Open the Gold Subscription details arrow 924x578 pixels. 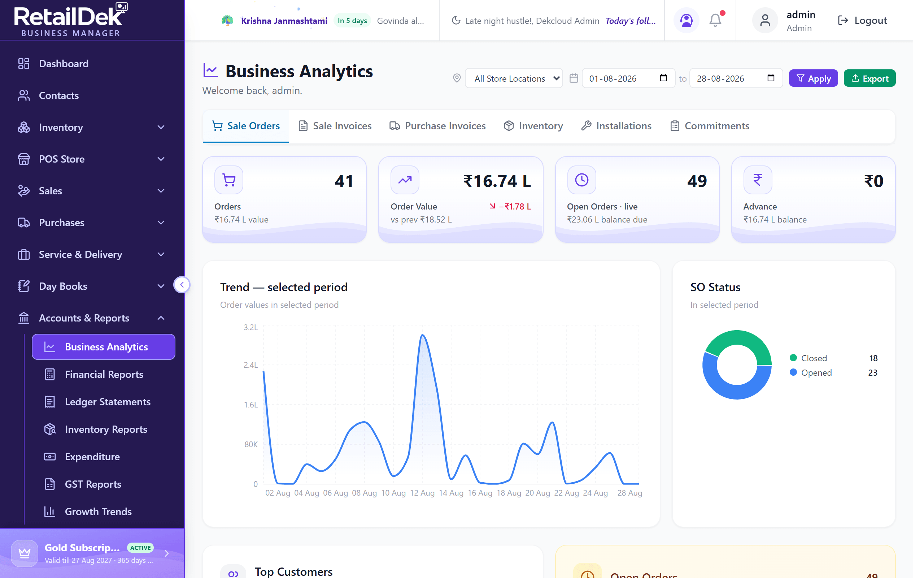point(166,553)
